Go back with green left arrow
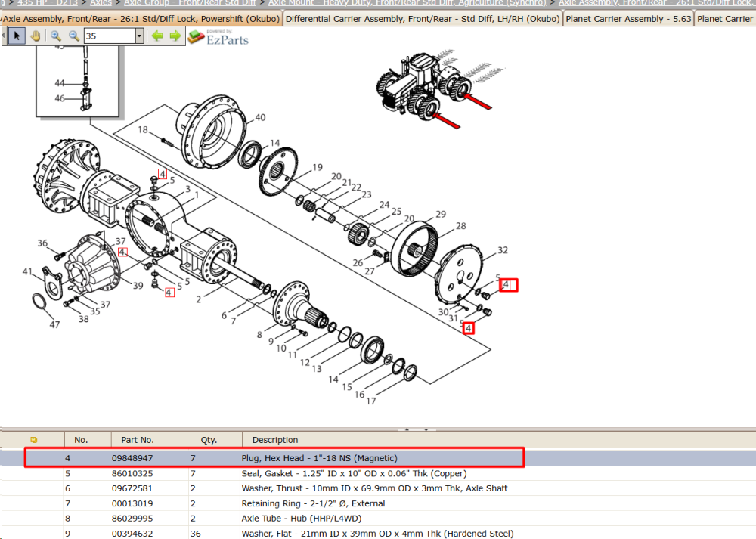 (x=157, y=36)
